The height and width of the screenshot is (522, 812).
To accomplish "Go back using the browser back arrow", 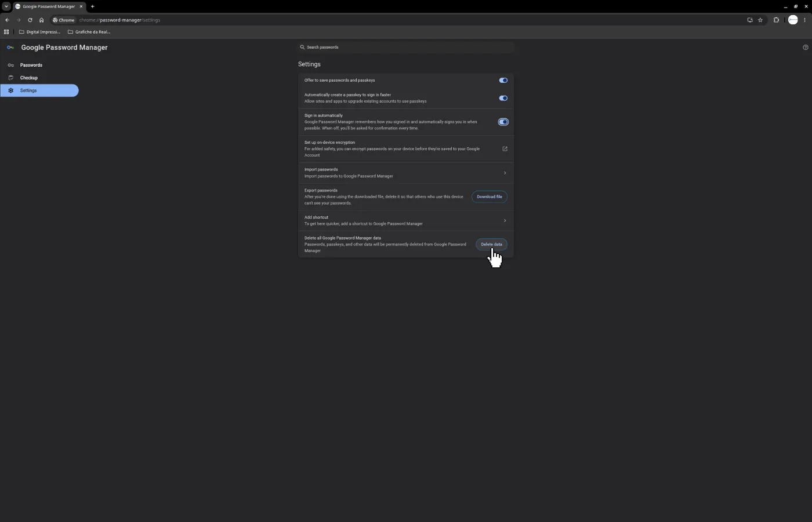I will coord(7,20).
